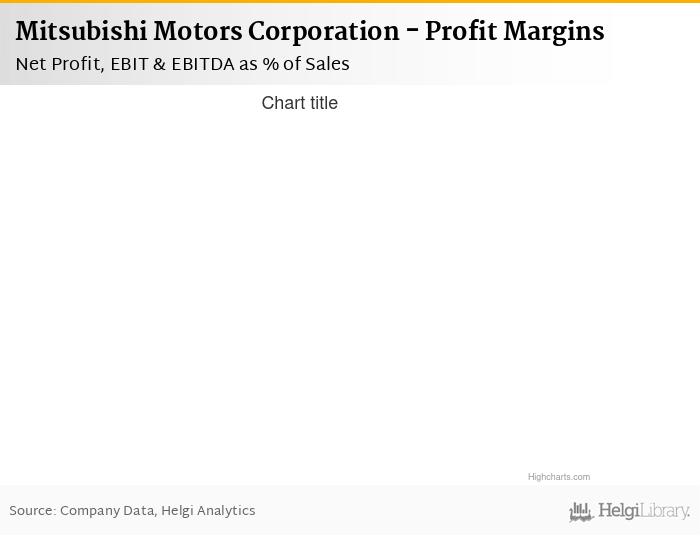This screenshot has width=700, height=535.
Task: Click 'Profit Margins' in the heading
Action: 514,32
